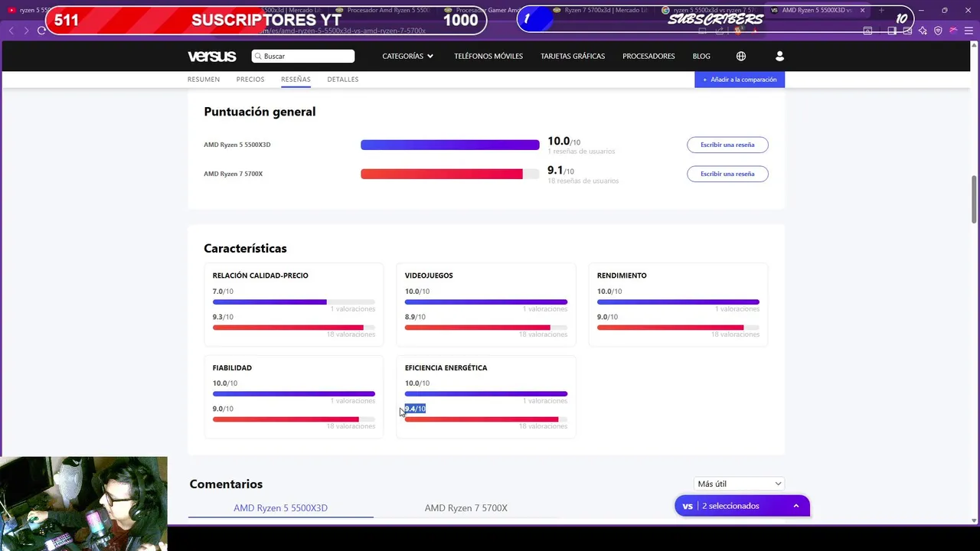Image resolution: width=980 pixels, height=551 pixels.
Task: Click the 'FIABILIDAD' card title
Action: tap(232, 368)
